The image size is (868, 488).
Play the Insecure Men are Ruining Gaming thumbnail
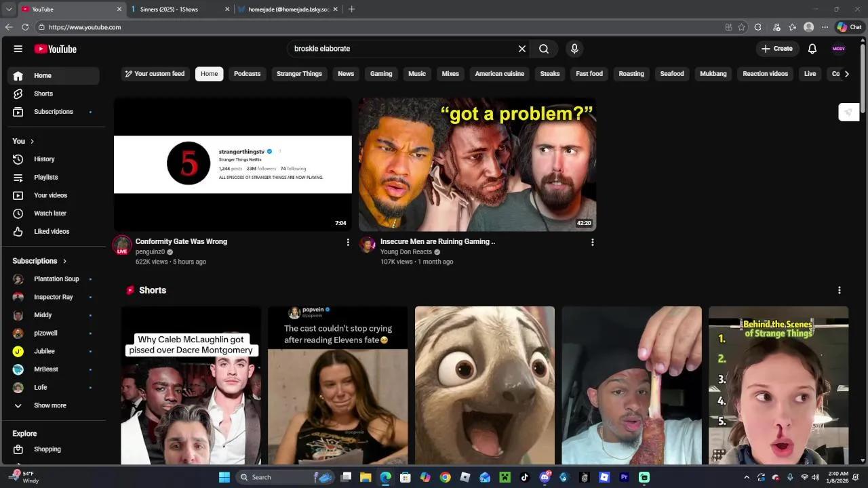[x=477, y=164]
